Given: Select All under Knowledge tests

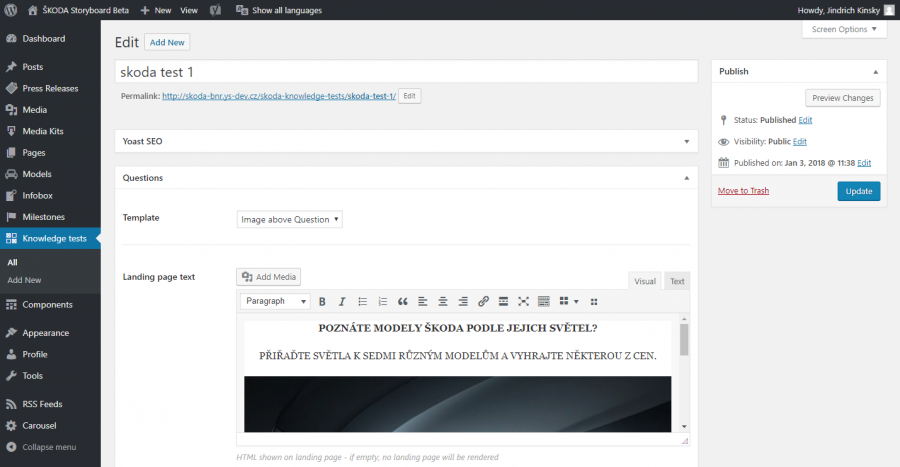Looking at the screenshot, I should coord(13,262).
